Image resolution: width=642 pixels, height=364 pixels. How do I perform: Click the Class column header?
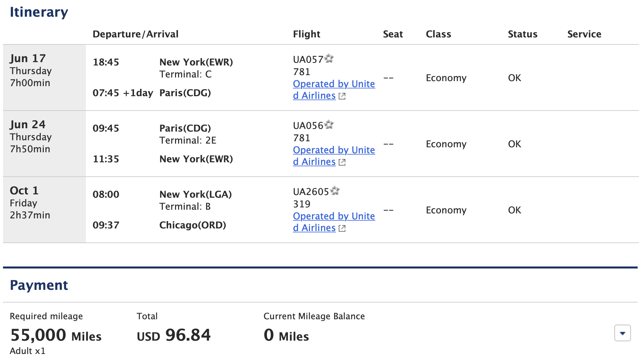[x=438, y=34]
